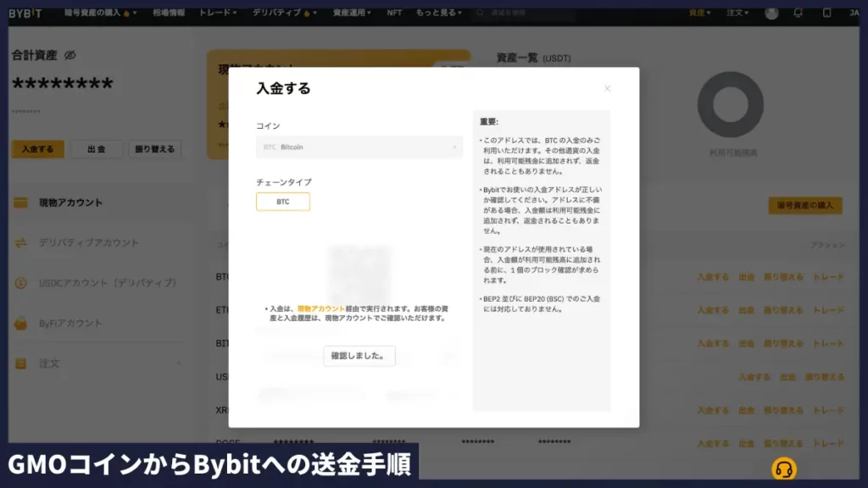Click the 暗号資産の購入 yellow button at right
The width and height of the screenshot is (868, 488).
click(x=805, y=205)
